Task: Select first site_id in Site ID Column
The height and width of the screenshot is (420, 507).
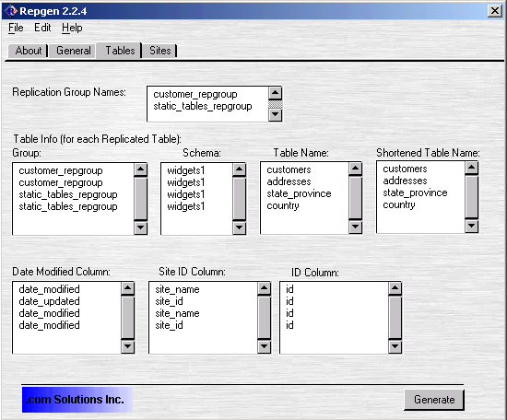Action: pos(169,301)
